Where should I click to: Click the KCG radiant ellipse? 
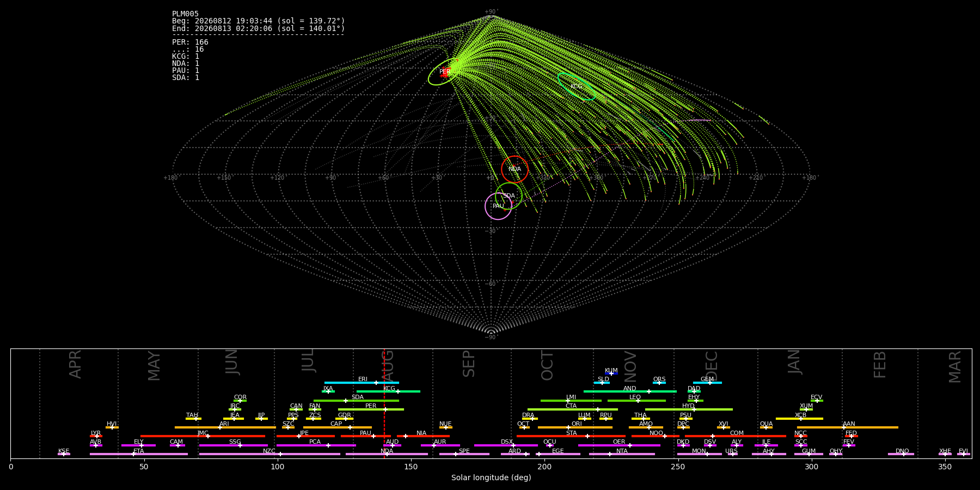point(577,87)
